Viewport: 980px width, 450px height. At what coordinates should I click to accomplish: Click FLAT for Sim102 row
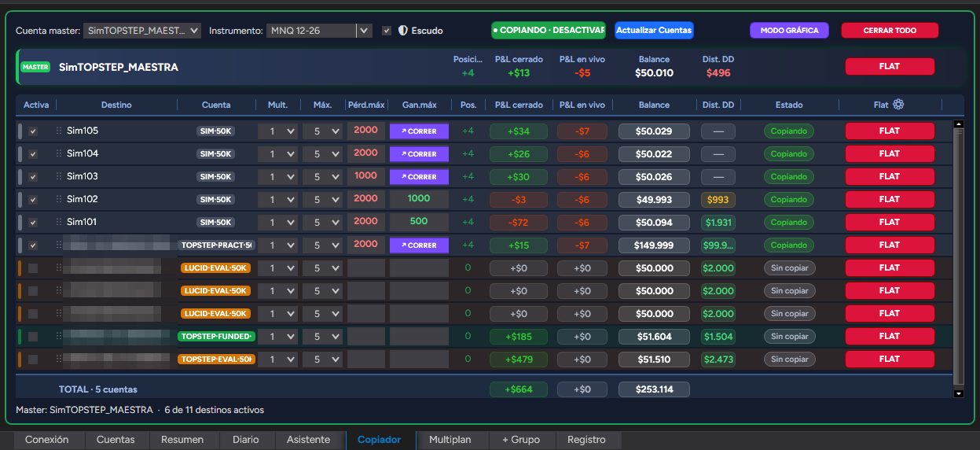890,200
